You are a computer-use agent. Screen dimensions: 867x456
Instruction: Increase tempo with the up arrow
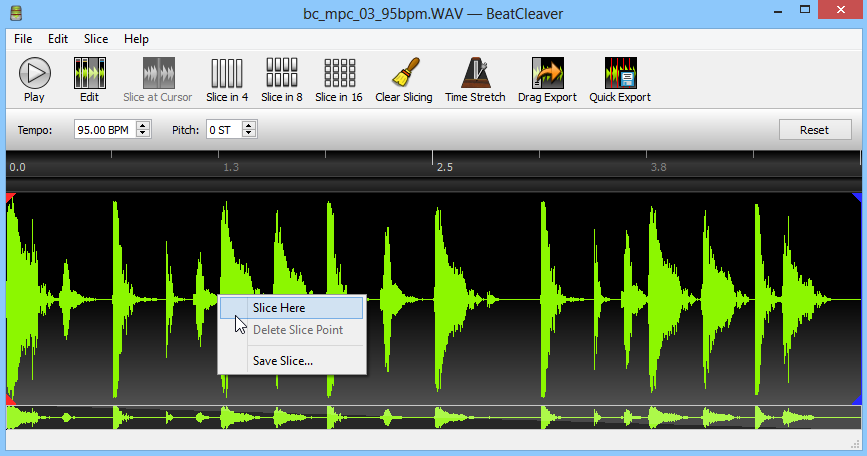[143, 126]
